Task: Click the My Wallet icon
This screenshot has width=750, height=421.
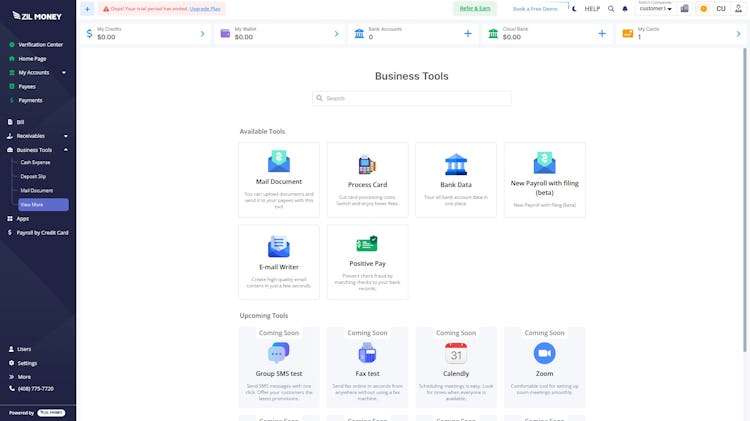Action: pyautogui.click(x=225, y=33)
